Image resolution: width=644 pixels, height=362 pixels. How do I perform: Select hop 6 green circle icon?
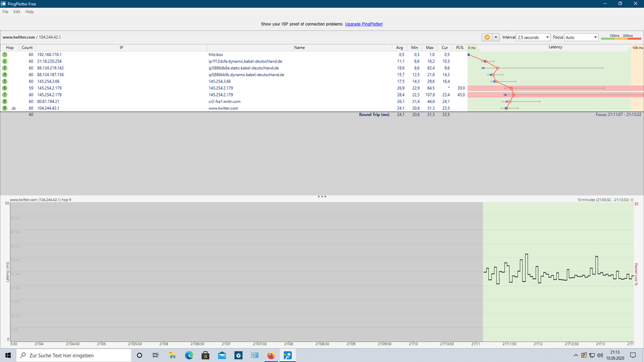(x=5, y=88)
